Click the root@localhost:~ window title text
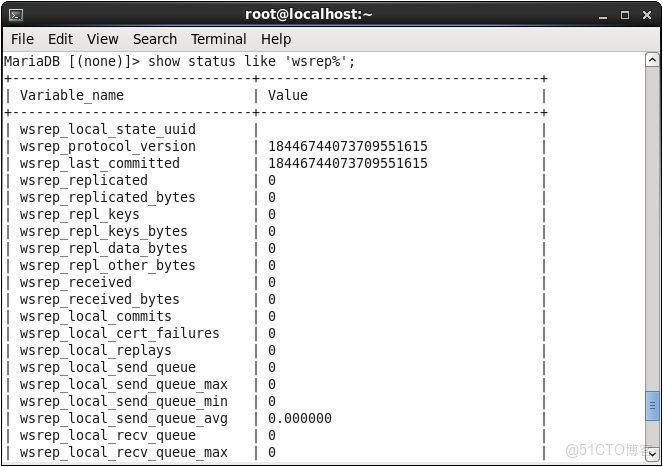663x467 pixels. (308, 14)
